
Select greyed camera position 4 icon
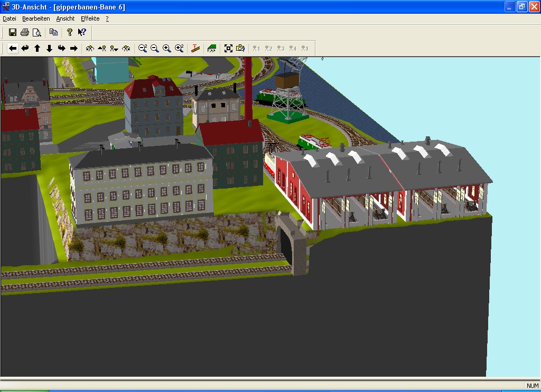[x=293, y=48]
